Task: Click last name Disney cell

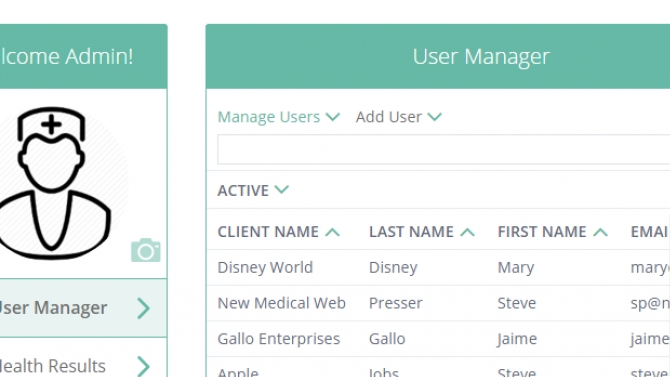Action: (393, 268)
